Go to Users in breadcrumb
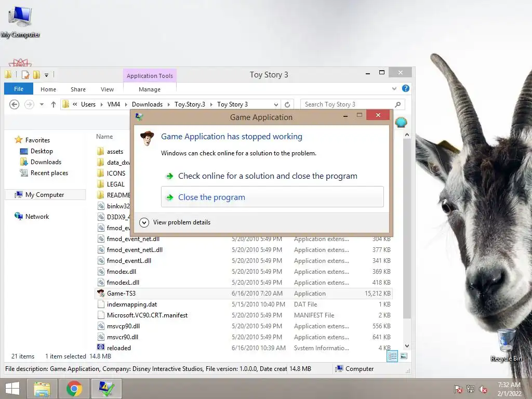This screenshot has height=399, width=532. (88, 104)
